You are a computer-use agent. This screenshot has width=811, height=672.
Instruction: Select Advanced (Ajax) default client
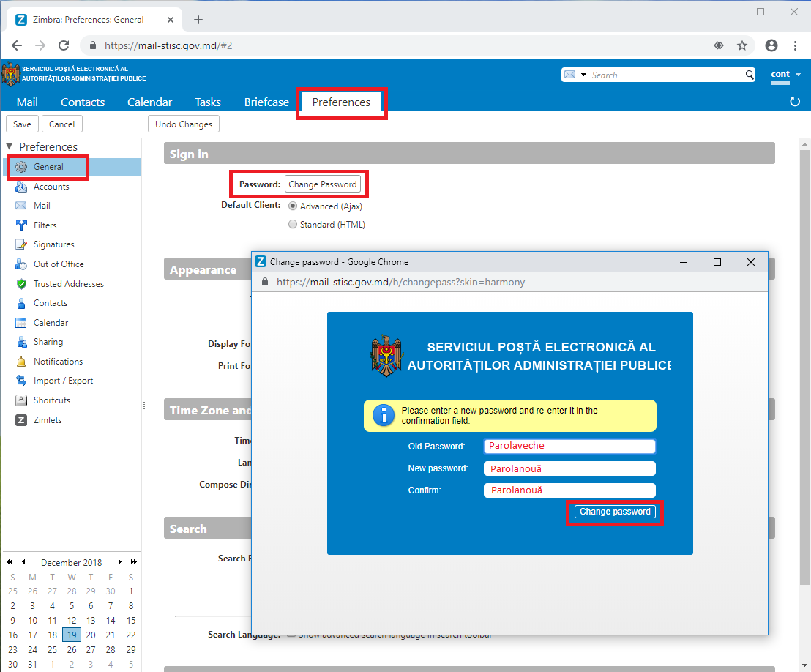[293, 206]
